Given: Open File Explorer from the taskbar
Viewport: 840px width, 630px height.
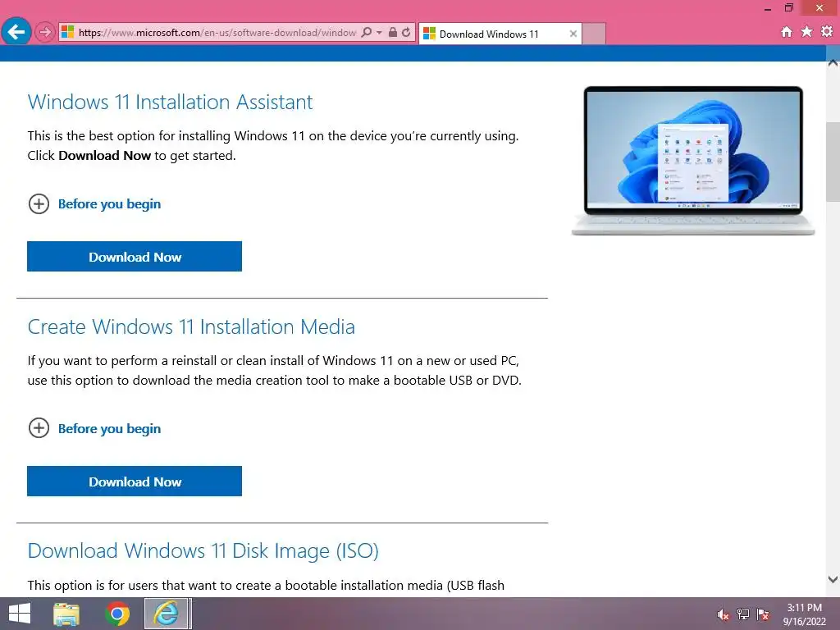Looking at the screenshot, I should pyautogui.click(x=66, y=614).
